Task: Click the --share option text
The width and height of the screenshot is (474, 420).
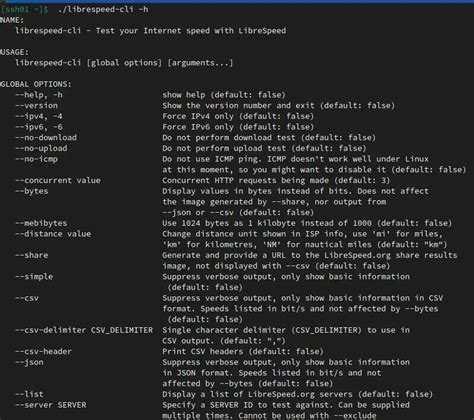Action: pos(32,255)
